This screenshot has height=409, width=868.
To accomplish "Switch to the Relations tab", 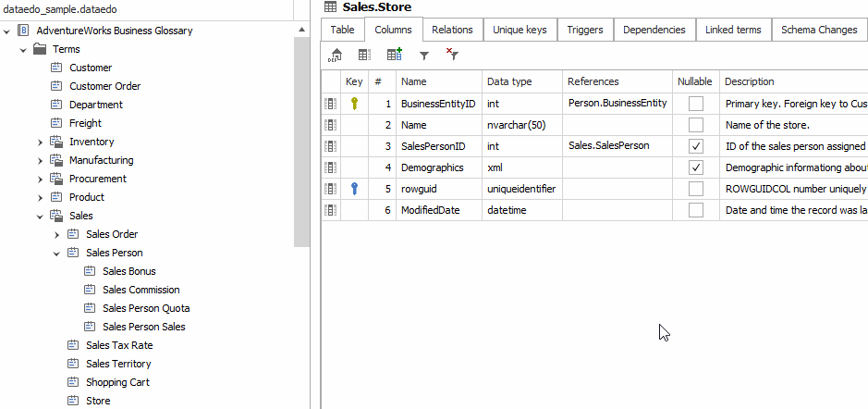I will (x=452, y=30).
